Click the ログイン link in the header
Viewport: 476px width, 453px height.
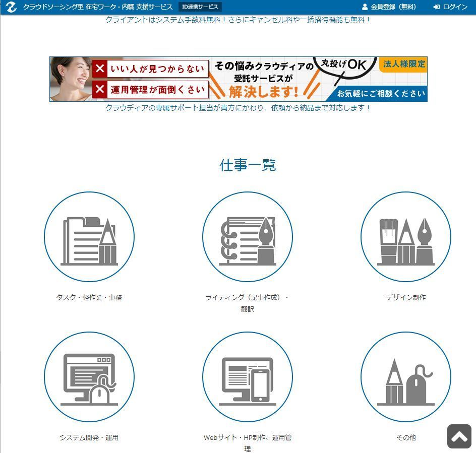pyautogui.click(x=450, y=7)
